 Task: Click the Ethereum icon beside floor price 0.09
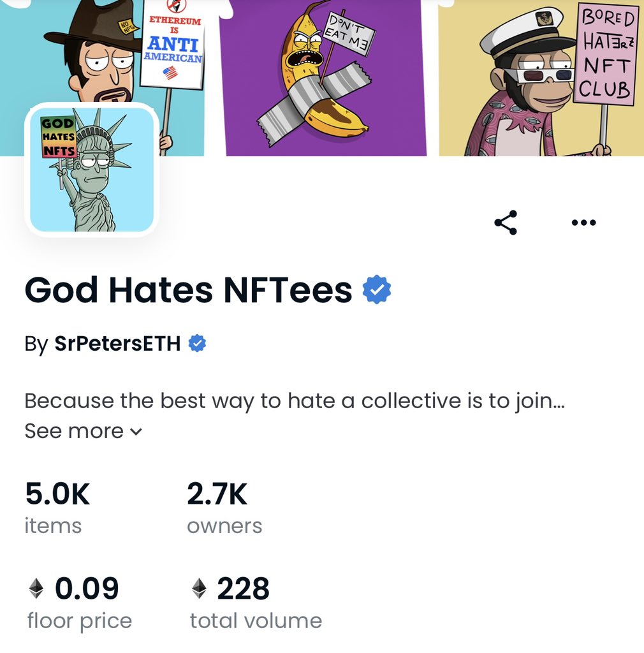click(37, 589)
